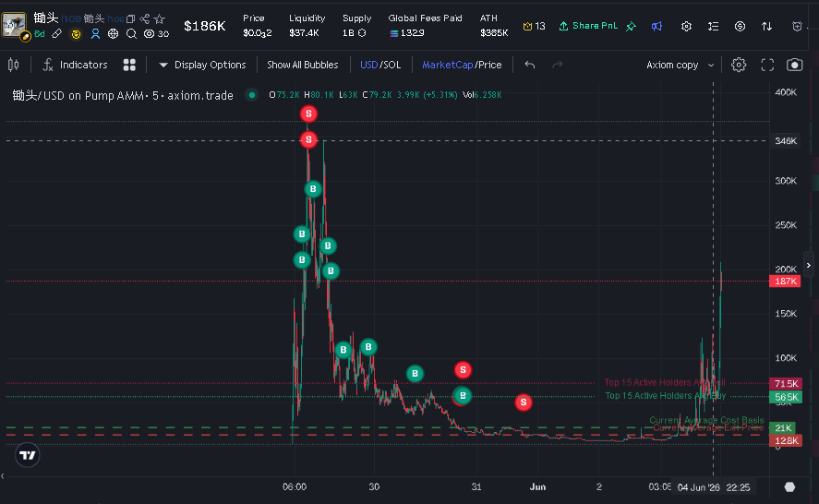Copy the token address with the copy icon
819x504 pixels.
130,19
